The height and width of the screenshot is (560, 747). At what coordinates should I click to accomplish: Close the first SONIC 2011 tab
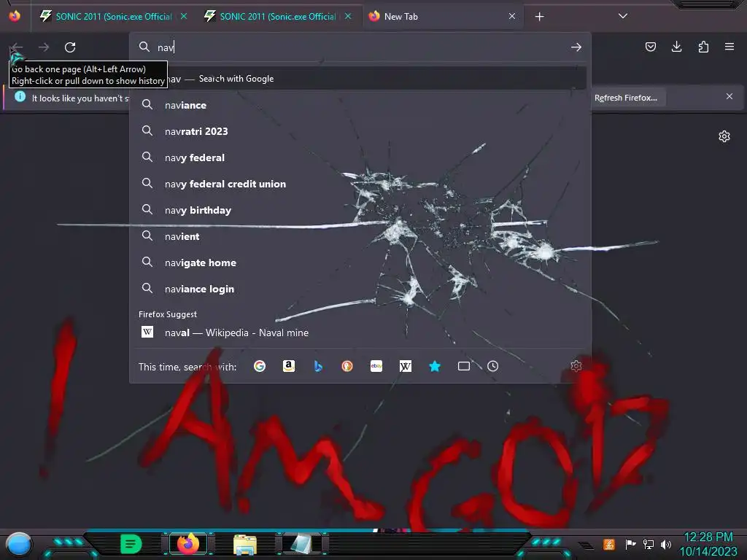click(x=184, y=16)
